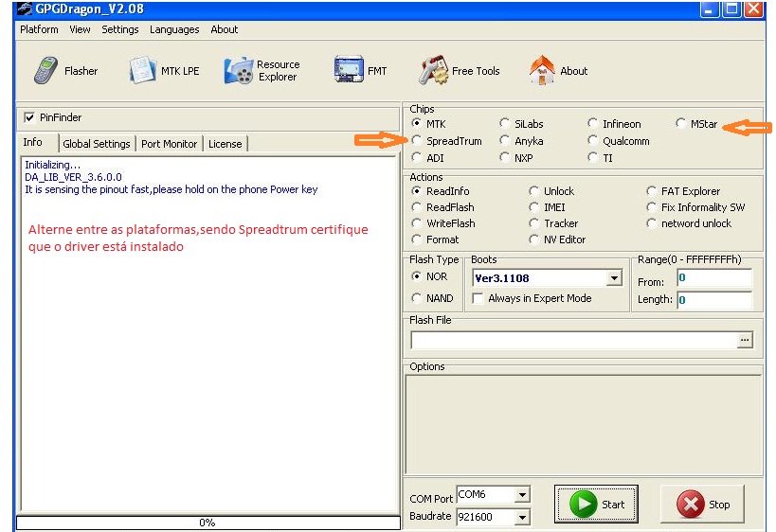776x532 pixels.
Task: Open Free Tools
Action: point(459,71)
